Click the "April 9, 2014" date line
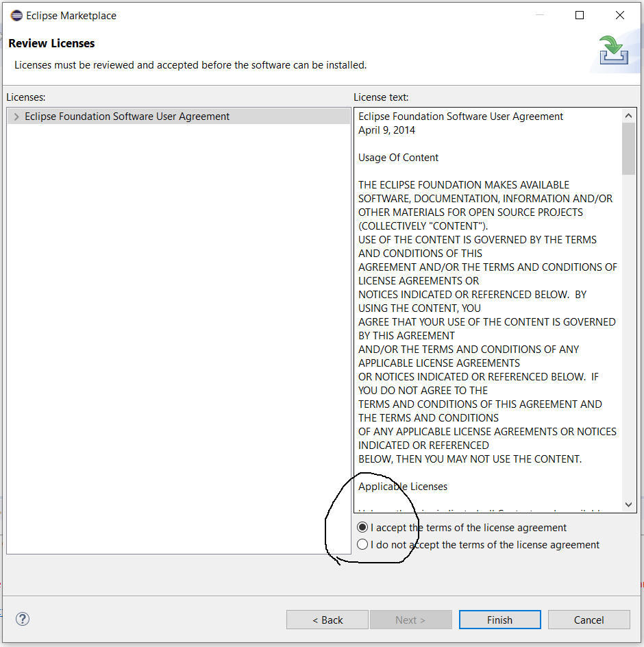 pos(386,130)
